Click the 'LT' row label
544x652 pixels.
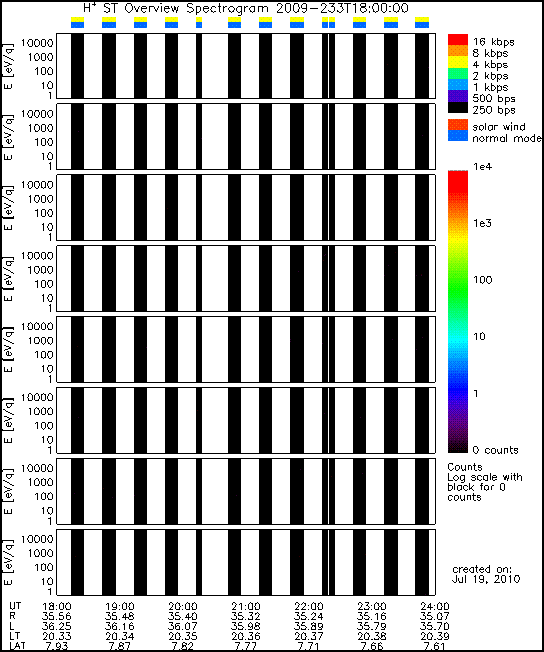click(x=14, y=636)
